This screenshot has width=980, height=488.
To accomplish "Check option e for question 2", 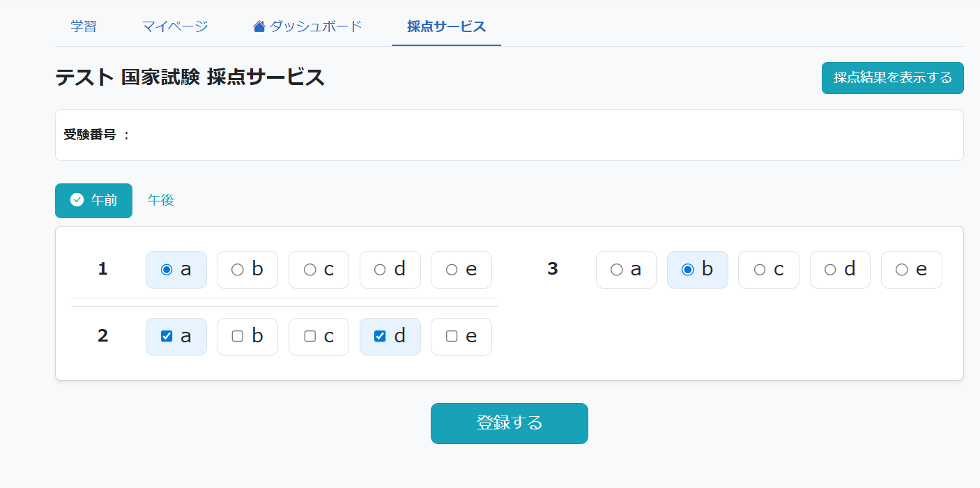I will click(461, 337).
